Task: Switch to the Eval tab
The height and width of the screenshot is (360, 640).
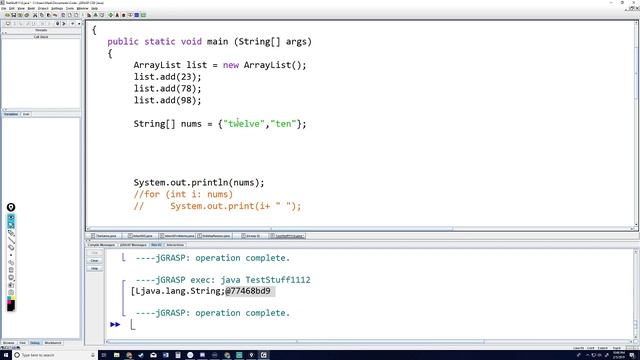Action: (26, 114)
